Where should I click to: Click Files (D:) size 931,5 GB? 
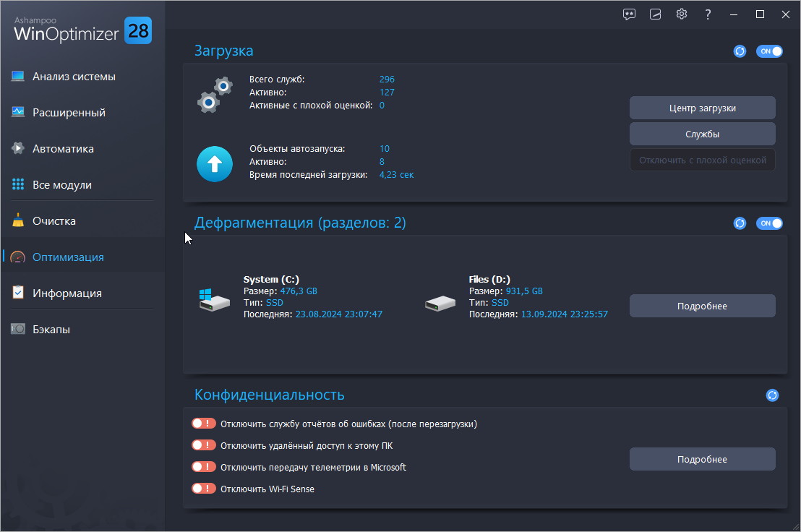click(x=524, y=291)
